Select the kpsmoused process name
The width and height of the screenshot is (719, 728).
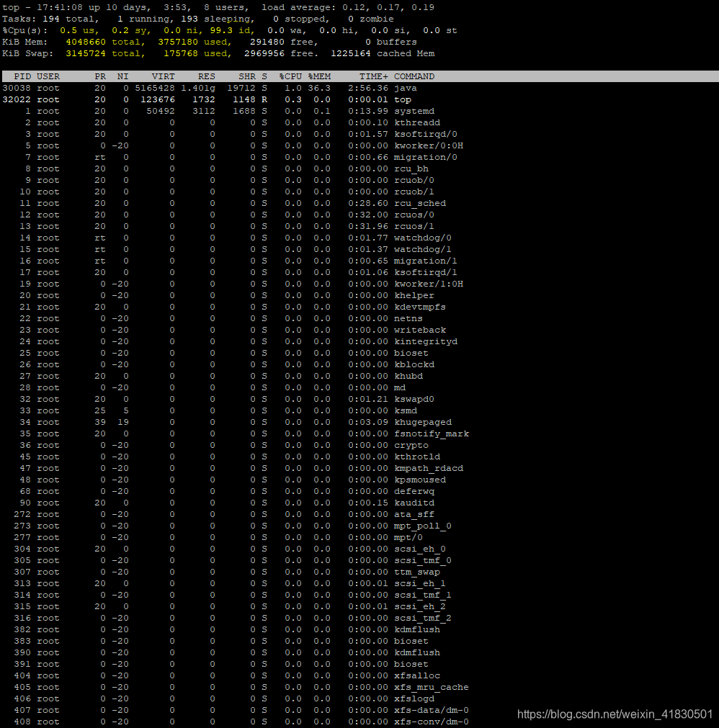click(x=420, y=480)
